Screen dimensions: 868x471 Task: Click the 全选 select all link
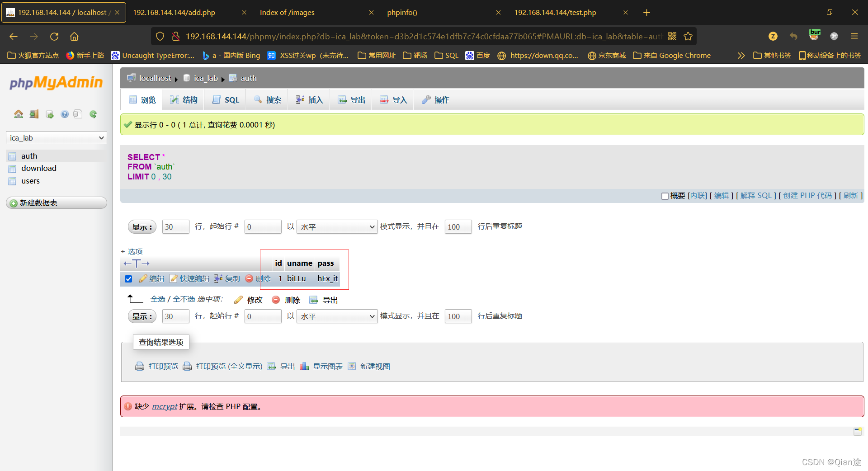pos(158,299)
